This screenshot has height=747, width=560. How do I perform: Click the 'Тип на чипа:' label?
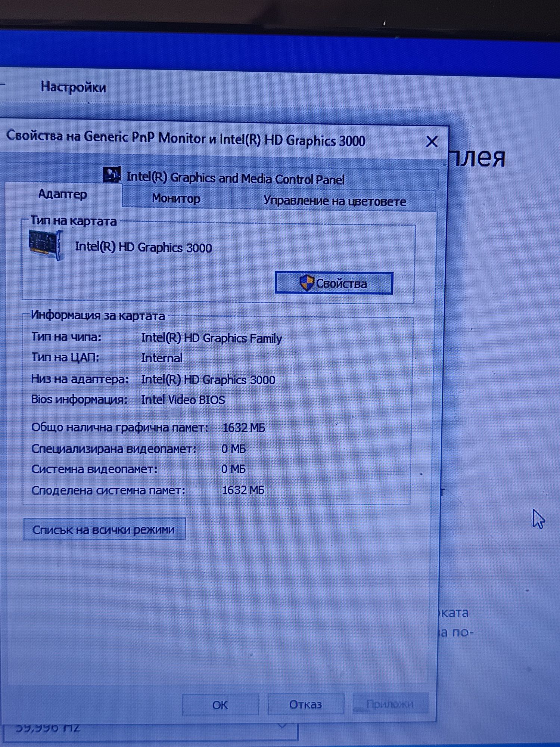point(66,337)
